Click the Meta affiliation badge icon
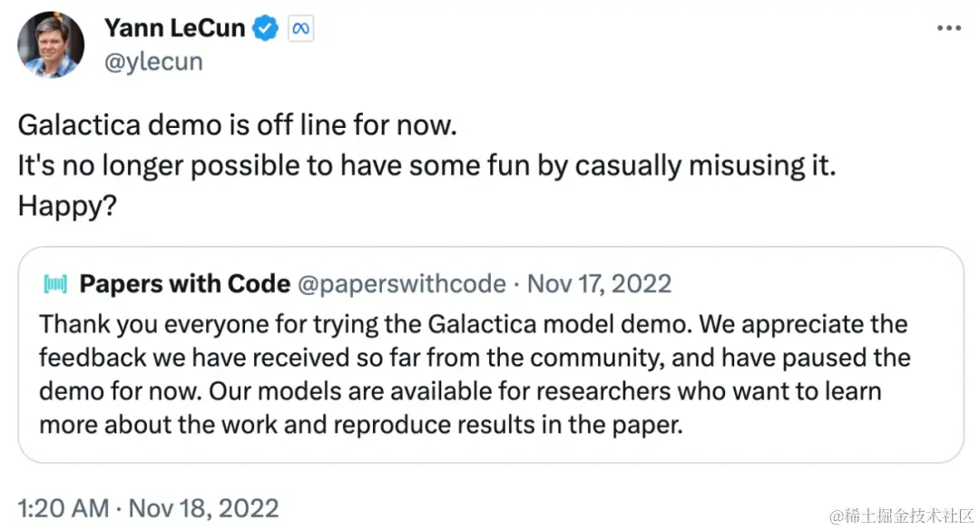980x531 pixels. click(x=300, y=29)
